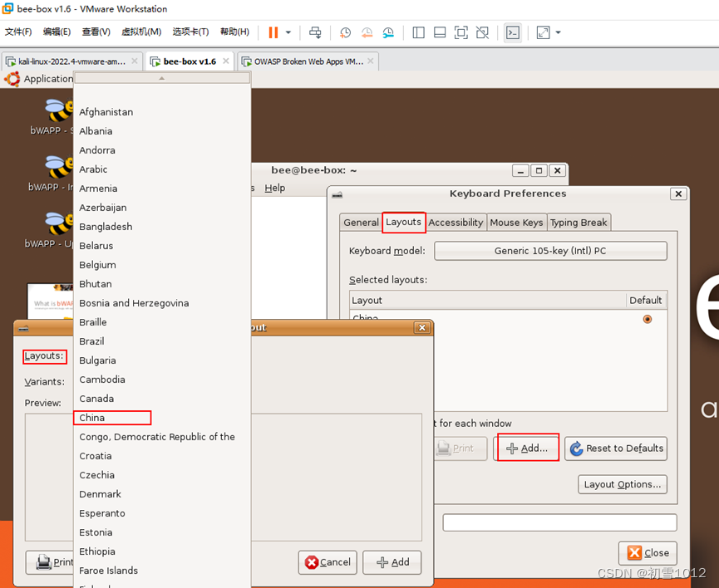Image resolution: width=719 pixels, height=588 pixels.
Task: Click the revert to snapshot icon
Action: [367, 32]
